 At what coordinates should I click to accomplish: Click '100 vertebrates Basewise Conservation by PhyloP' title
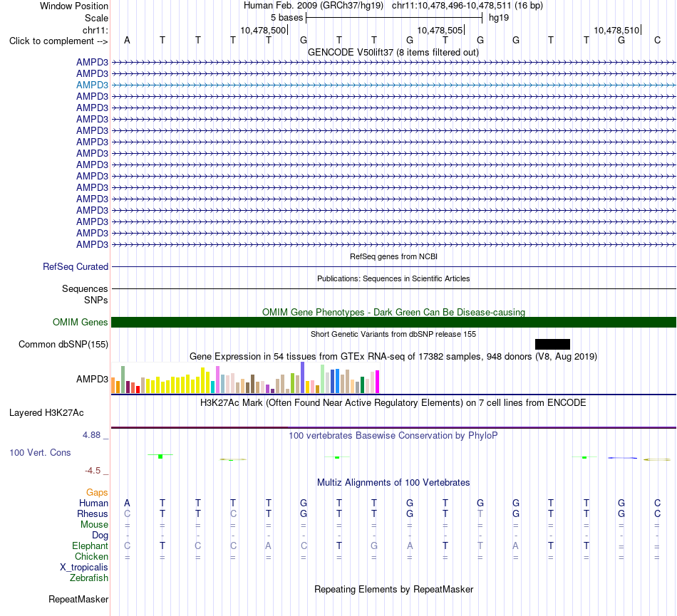click(393, 435)
